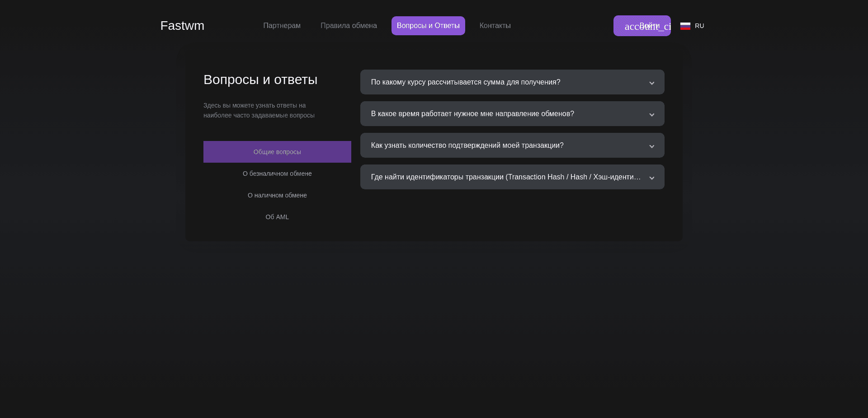Click question text 'В какое время работает'

pyautogui.click(x=472, y=114)
